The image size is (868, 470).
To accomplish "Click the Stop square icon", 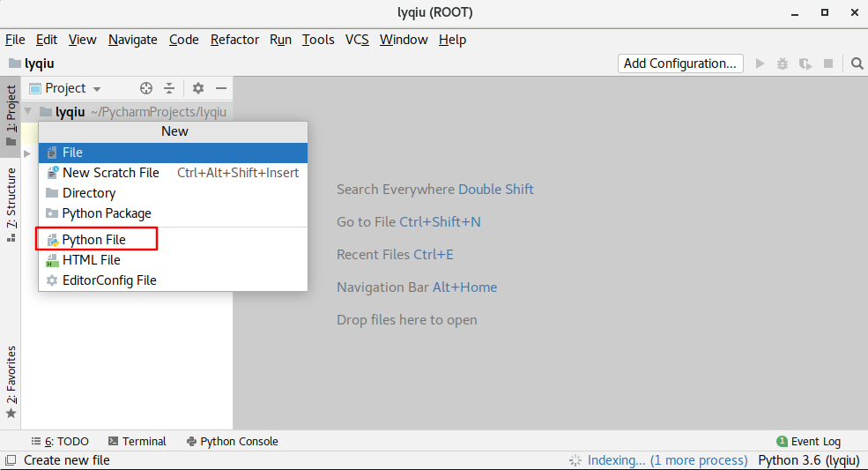I will pos(828,63).
